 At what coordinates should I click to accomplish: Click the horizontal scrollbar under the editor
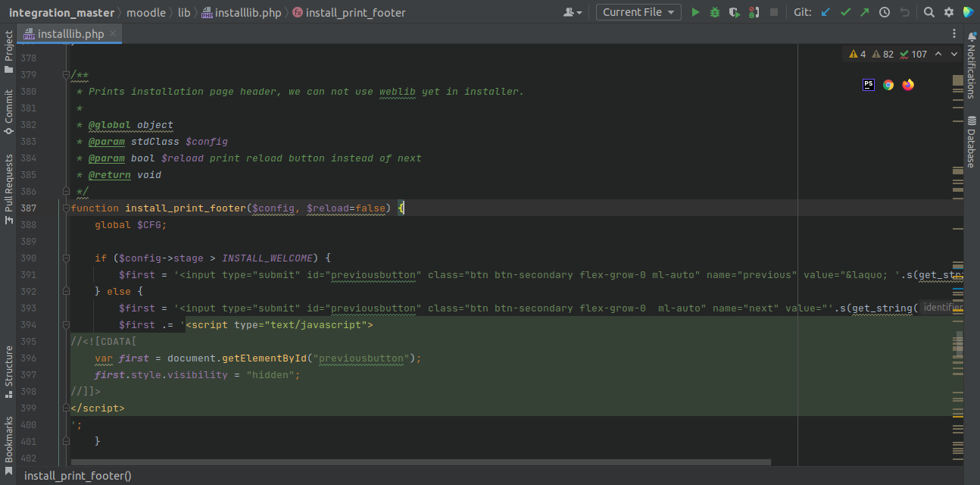click(x=420, y=462)
